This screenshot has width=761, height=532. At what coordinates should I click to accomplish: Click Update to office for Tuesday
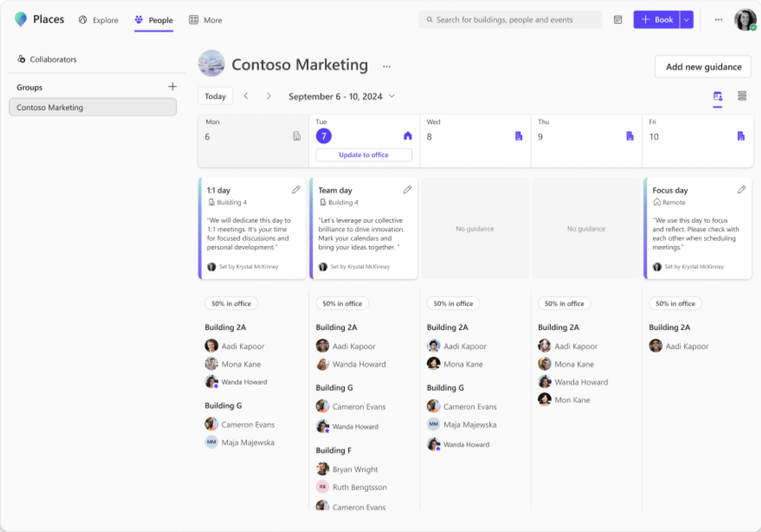(363, 155)
